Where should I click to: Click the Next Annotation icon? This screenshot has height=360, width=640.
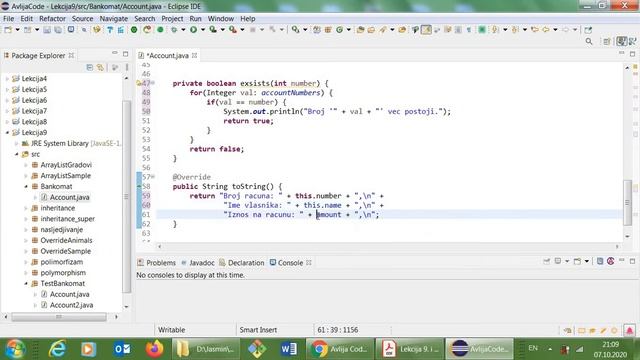[x=495, y=30]
